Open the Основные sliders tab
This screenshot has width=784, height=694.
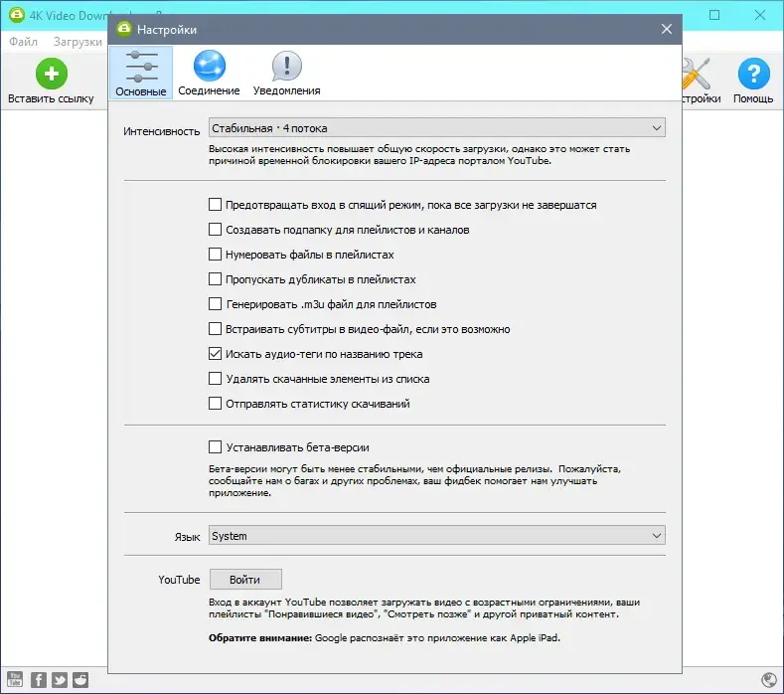tap(141, 73)
